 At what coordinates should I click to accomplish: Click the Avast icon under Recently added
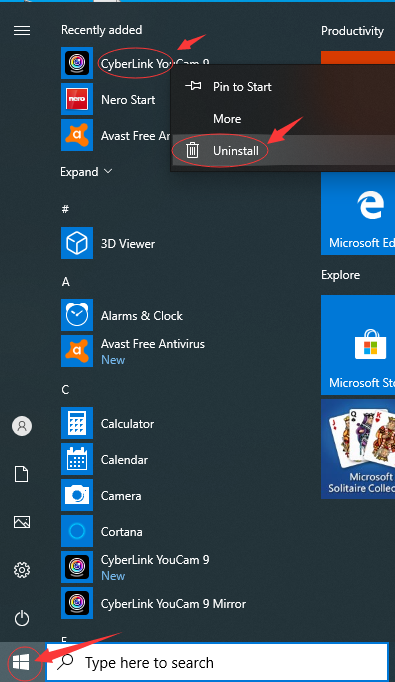coord(77,135)
